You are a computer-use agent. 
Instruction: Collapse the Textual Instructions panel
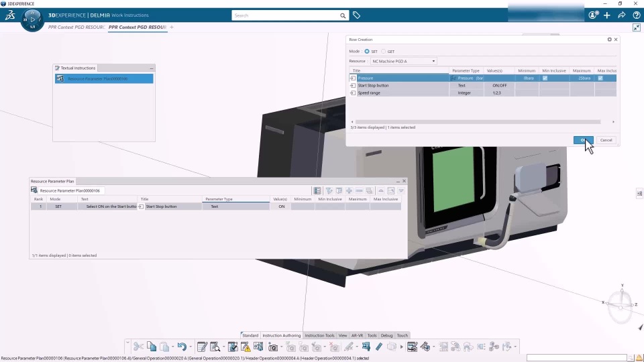coord(152,68)
